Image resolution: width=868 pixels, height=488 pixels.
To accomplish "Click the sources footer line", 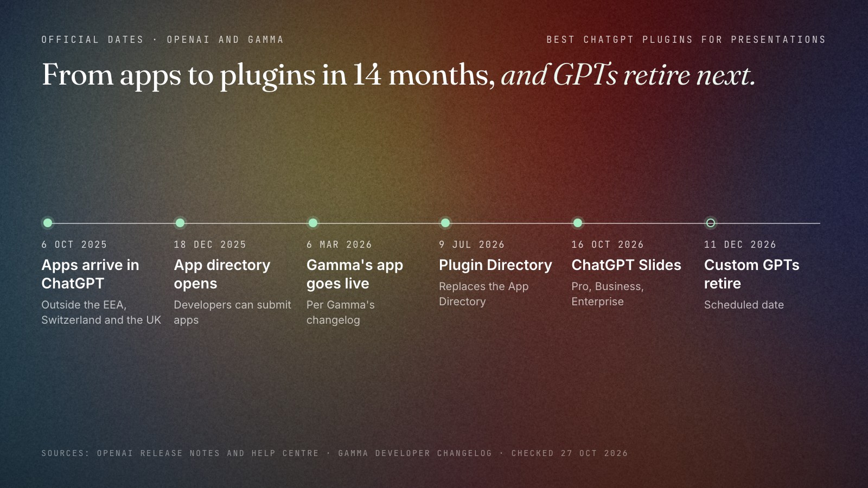I will [x=335, y=453].
